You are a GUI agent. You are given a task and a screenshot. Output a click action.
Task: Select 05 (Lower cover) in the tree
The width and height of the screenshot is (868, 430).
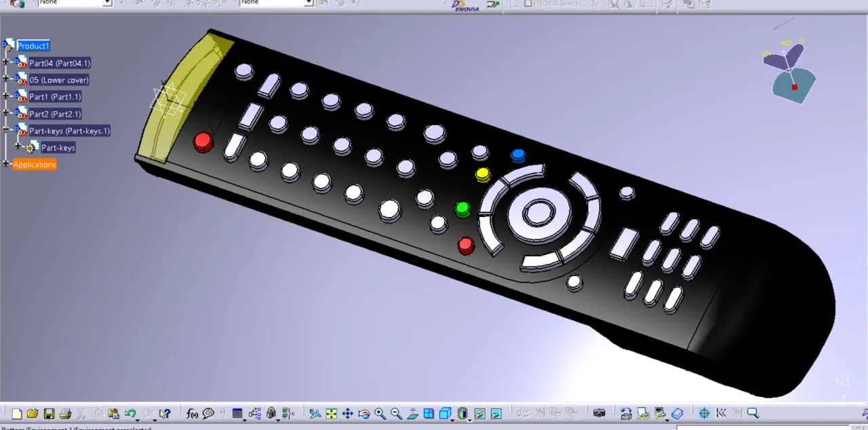(x=58, y=80)
